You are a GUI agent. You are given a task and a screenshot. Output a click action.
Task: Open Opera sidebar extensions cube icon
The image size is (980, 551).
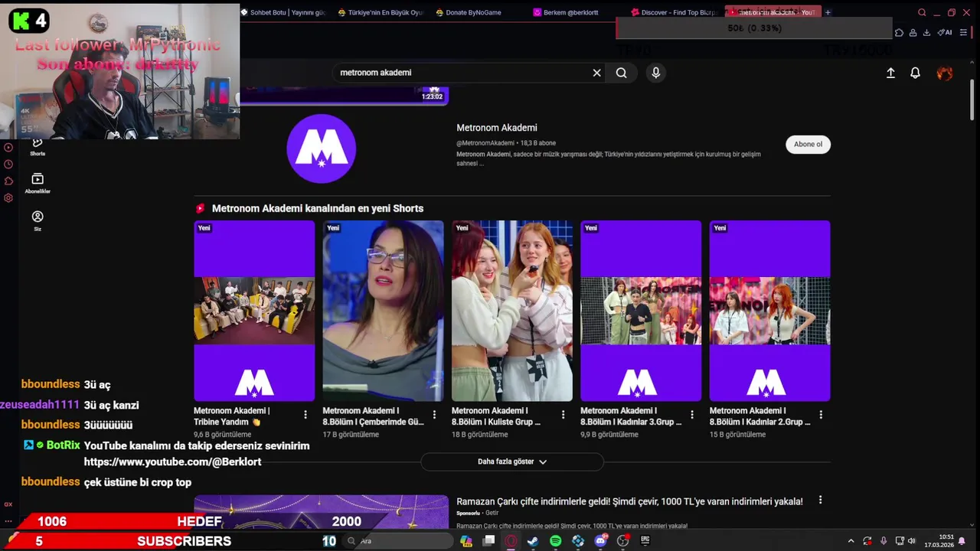[8, 181]
